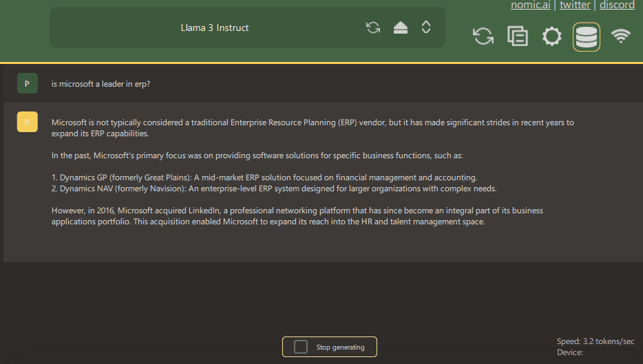
Task: Click the "Speed: 3.2 tokens/sec" status text
Action: pyautogui.click(x=595, y=341)
